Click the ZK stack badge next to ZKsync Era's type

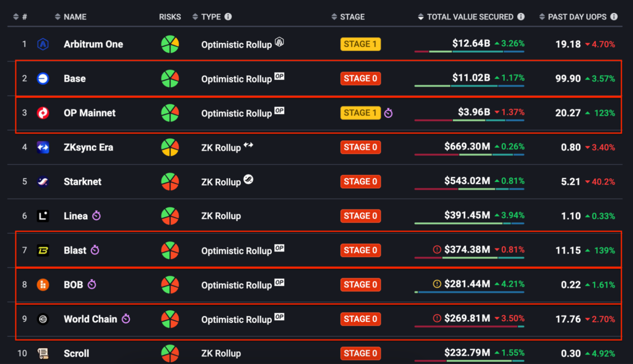pos(248,145)
